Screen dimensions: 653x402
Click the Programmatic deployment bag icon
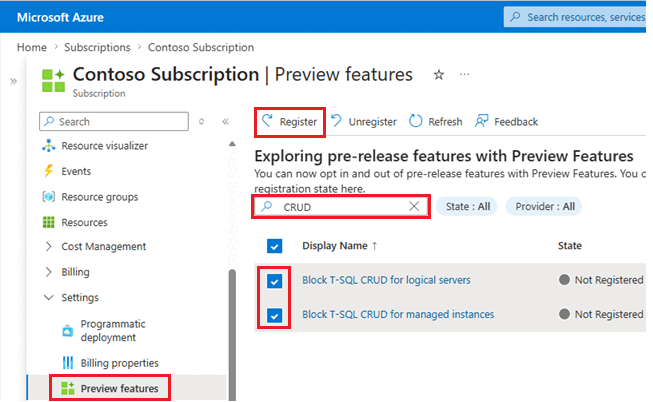67,331
